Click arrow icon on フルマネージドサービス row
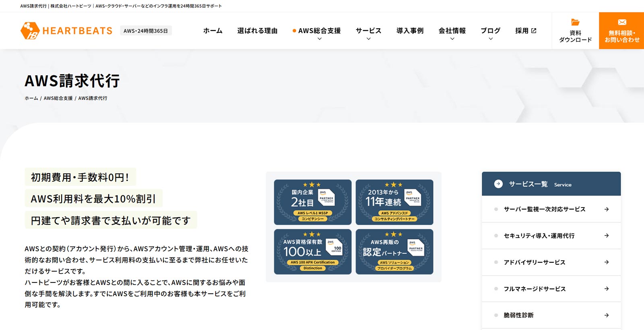The width and height of the screenshot is (644, 330). coord(607,289)
